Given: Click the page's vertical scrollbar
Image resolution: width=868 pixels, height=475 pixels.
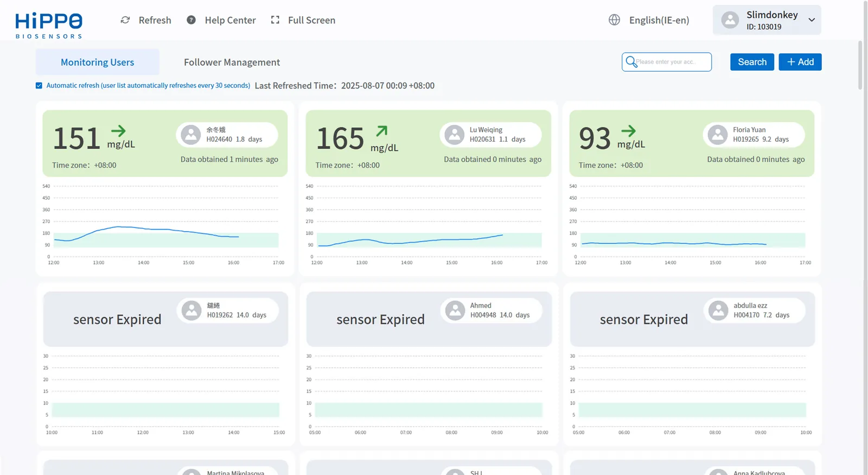Looking at the screenshot, I should tap(860, 65).
